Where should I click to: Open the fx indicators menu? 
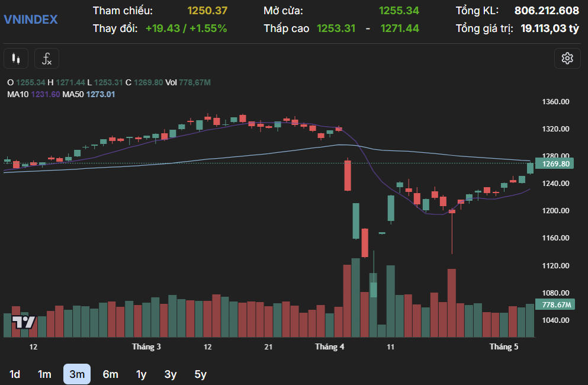tap(47, 59)
